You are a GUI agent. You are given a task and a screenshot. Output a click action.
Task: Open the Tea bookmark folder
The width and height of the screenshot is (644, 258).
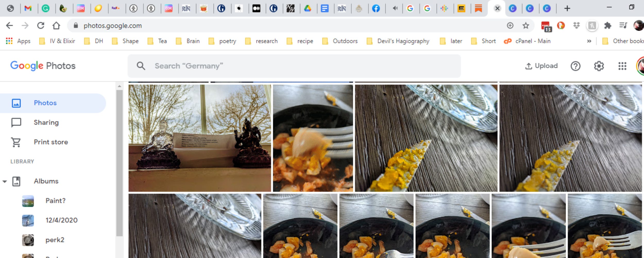click(x=157, y=41)
